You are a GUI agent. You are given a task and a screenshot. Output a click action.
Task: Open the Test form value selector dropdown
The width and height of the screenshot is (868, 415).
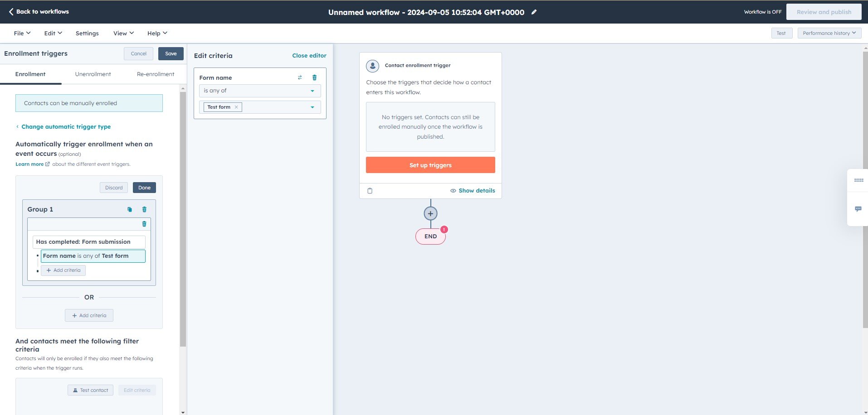(x=312, y=107)
